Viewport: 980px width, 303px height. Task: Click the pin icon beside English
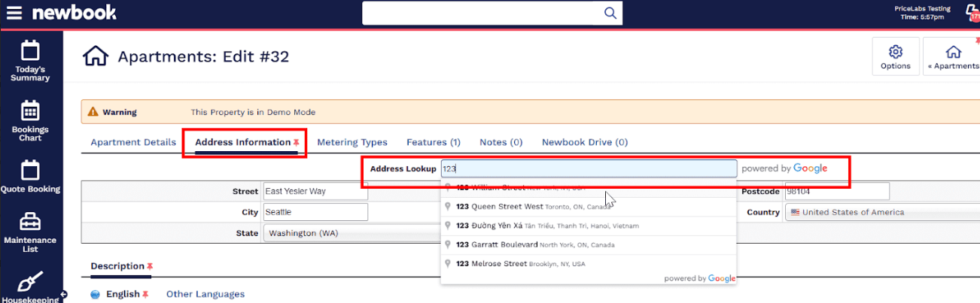[x=145, y=294]
